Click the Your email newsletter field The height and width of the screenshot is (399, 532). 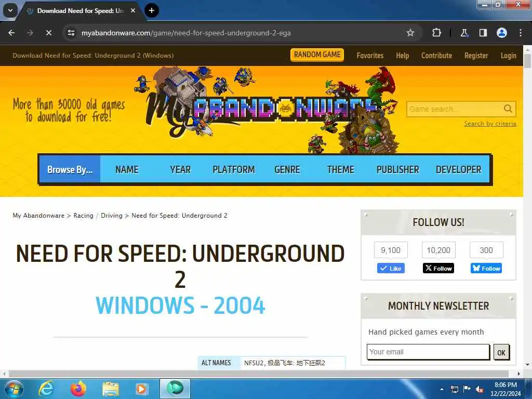[x=428, y=352]
